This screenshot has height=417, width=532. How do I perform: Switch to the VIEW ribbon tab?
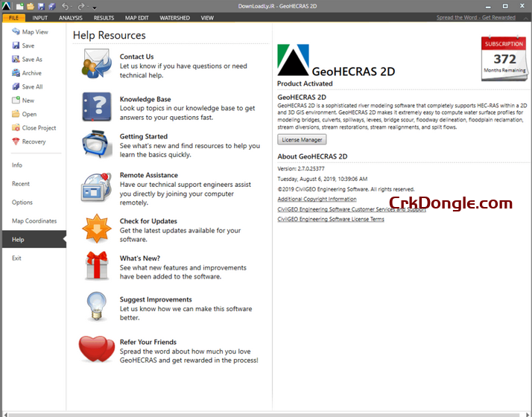pos(207,18)
